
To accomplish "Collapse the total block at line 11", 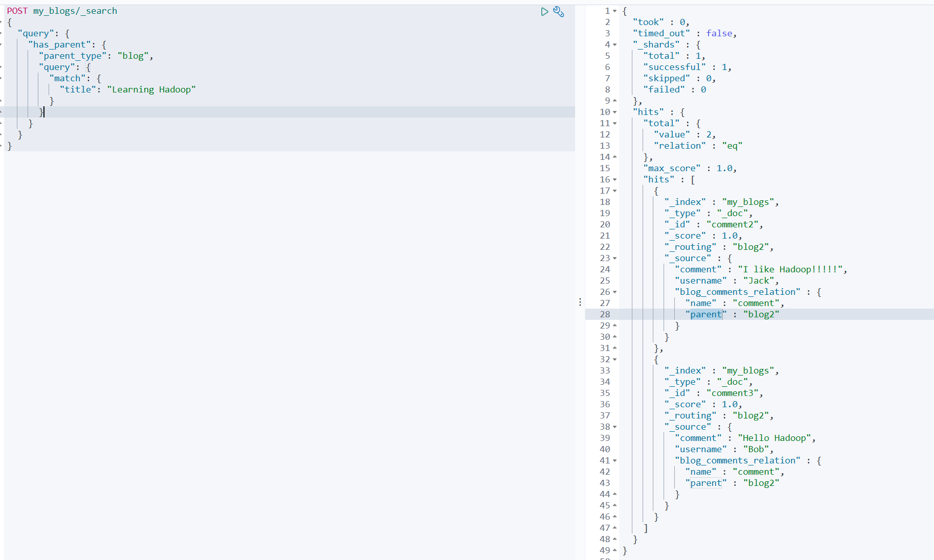I will (x=615, y=123).
